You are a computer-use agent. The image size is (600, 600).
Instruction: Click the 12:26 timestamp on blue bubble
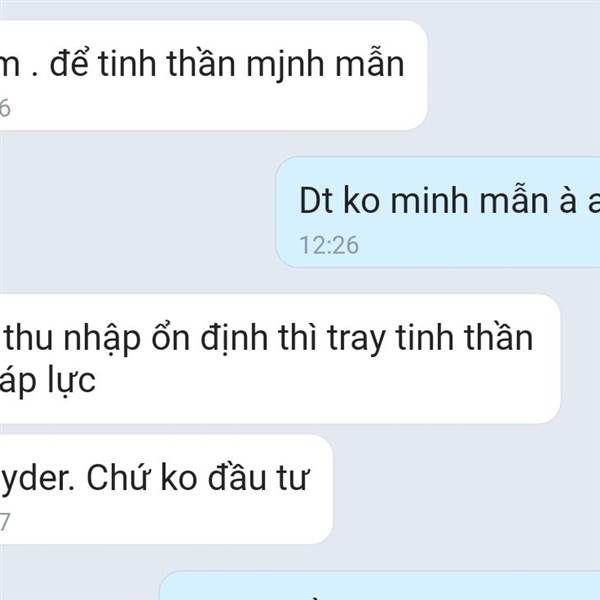pyautogui.click(x=329, y=245)
